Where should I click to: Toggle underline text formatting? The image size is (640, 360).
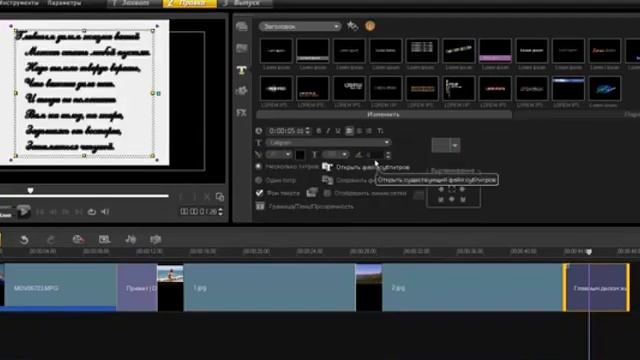click(338, 131)
